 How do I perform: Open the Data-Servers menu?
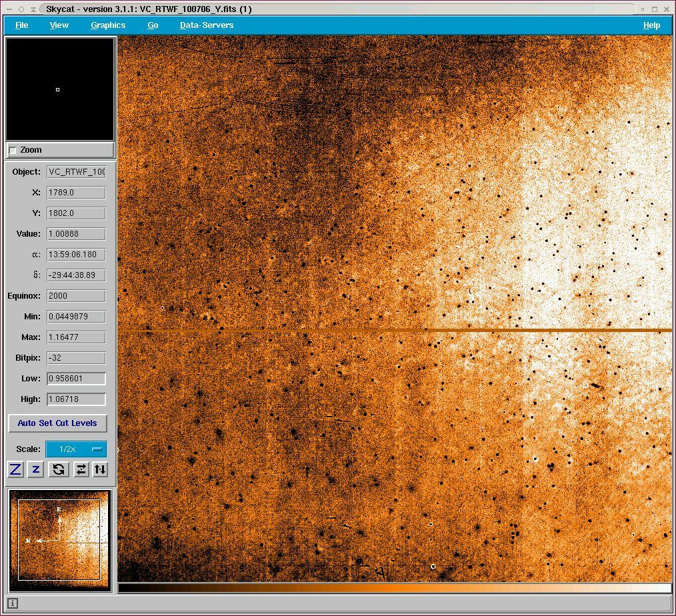coord(207,25)
